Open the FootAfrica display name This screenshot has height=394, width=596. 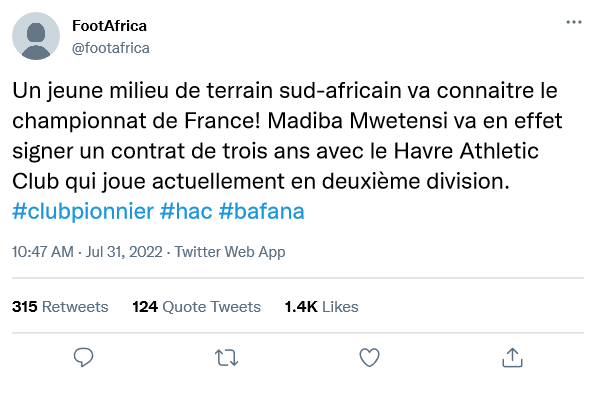click(109, 26)
